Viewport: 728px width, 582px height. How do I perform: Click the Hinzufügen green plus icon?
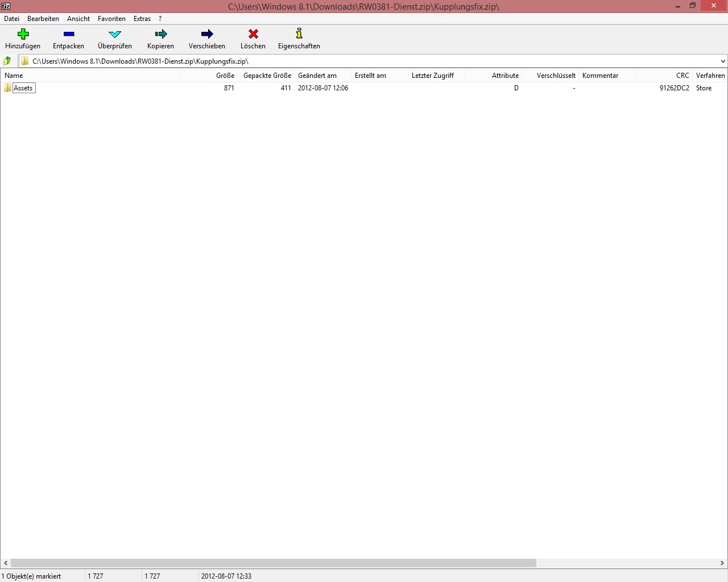pyautogui.click(x=23, y=34)
